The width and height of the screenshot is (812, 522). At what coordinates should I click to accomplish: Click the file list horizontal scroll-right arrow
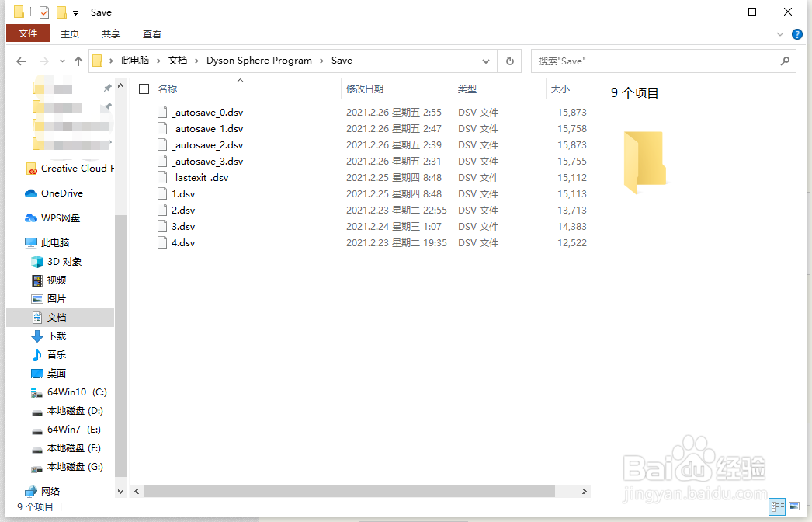pos(584,492)
